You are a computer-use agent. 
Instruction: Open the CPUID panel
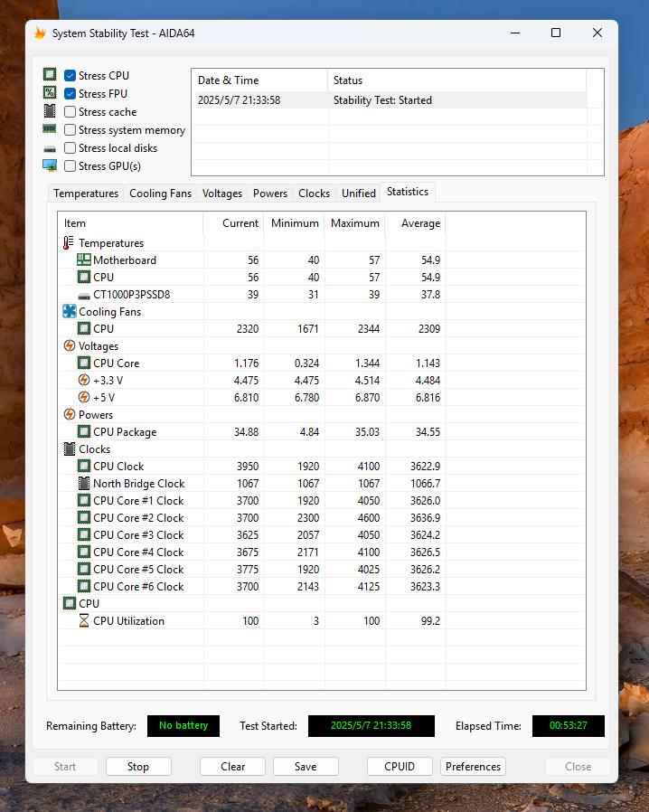(400, 767)
